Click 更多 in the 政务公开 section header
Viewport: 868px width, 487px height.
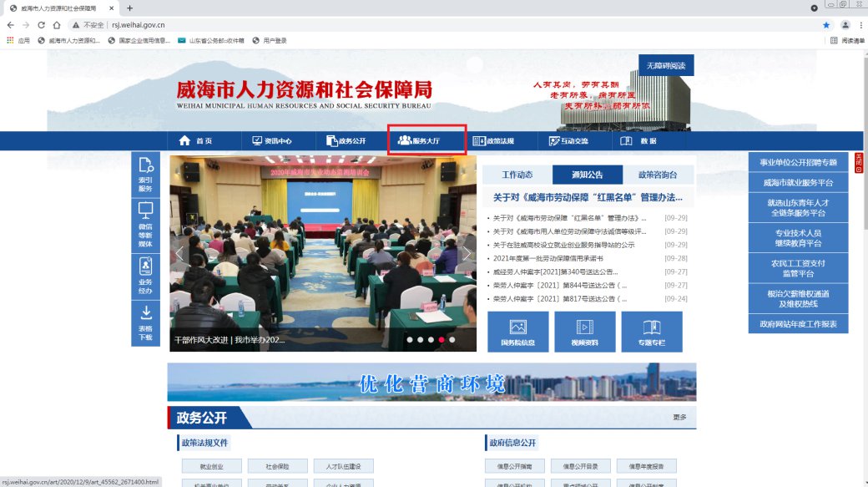[679, 417]
